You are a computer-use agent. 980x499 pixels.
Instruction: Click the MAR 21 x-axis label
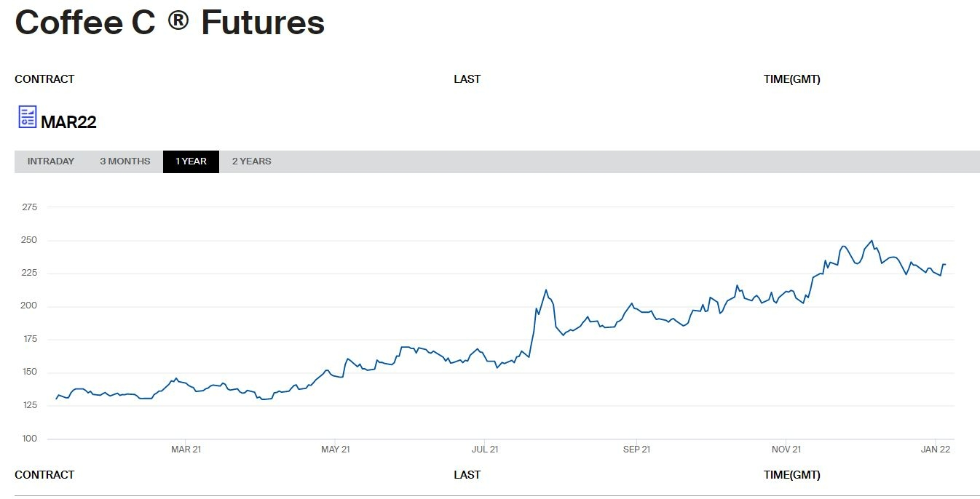pyautogui.click(x=186, y=450)
